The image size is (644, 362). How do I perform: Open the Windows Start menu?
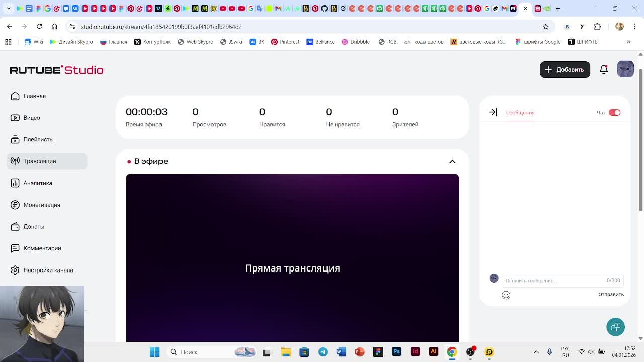click(x=154, y=352)
